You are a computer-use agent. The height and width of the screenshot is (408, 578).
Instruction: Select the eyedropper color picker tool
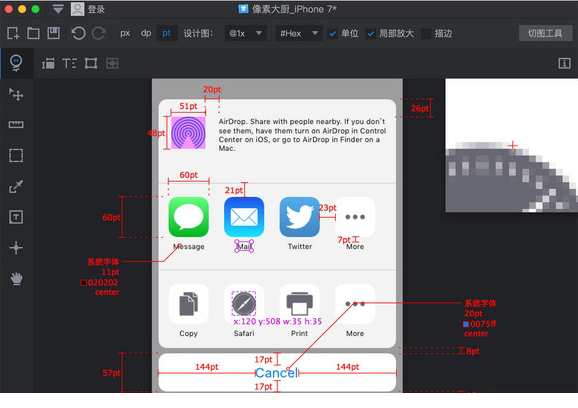click(x=16, y=186)
